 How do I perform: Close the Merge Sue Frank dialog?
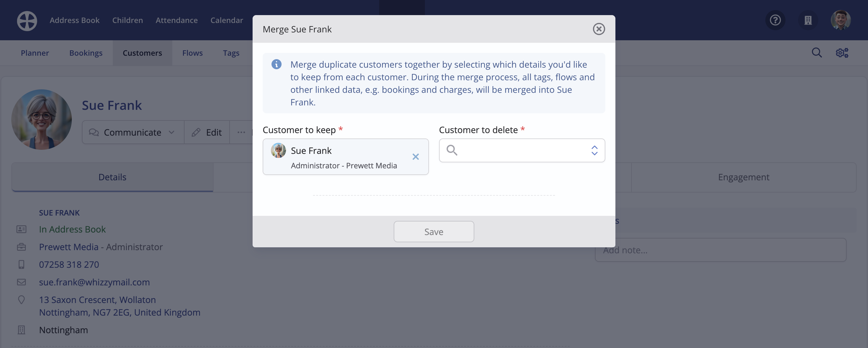point(599,29)
